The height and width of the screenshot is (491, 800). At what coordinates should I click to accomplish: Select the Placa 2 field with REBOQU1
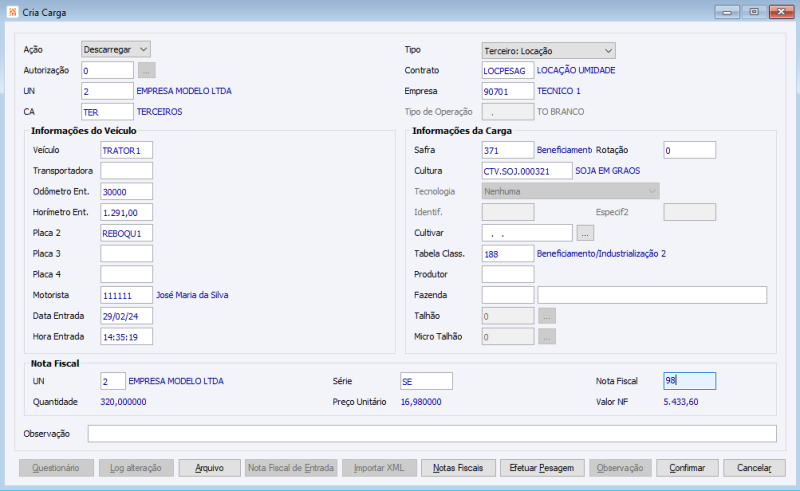tap(126, 233)
